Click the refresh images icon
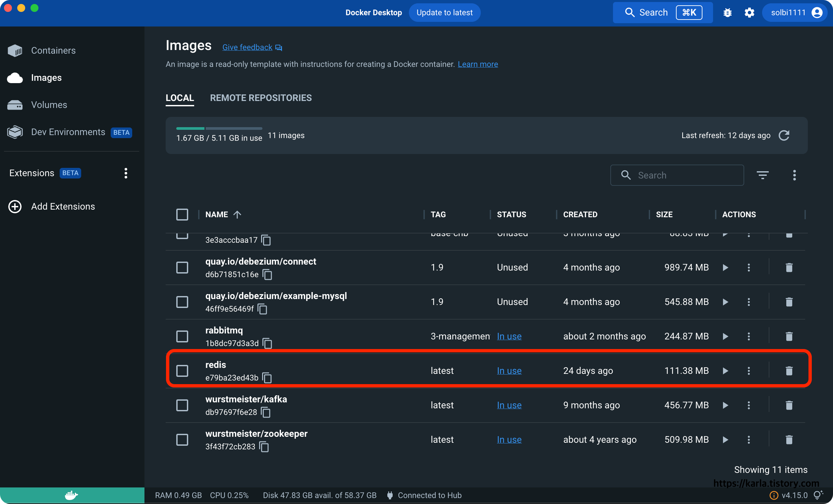The height and width of the screenshot is (504, 833). coord(784,135)
